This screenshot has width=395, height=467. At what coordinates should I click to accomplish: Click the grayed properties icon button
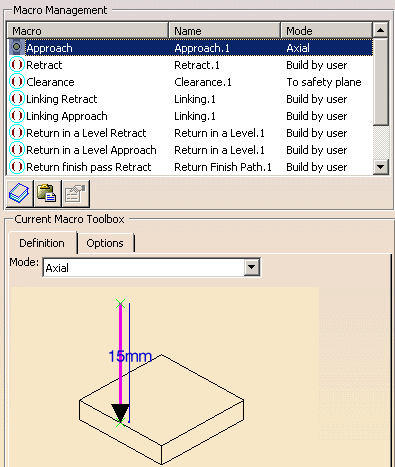click(76, 194)
